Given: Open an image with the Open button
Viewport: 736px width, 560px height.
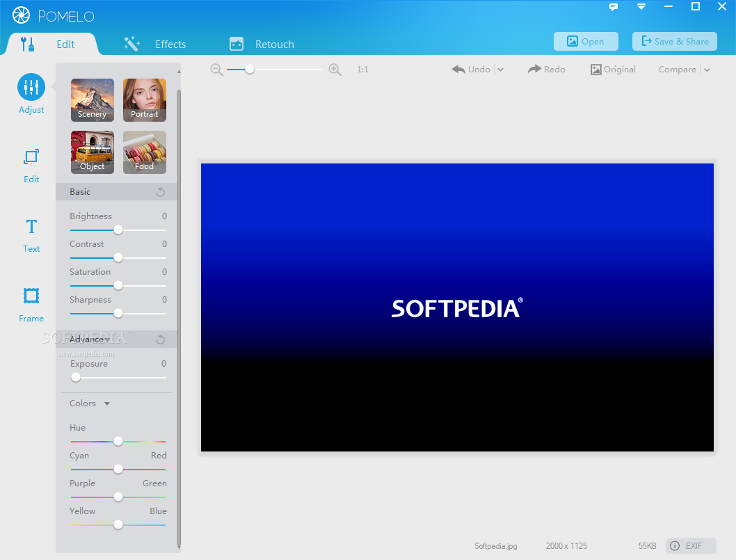Looking at the screenshot, I should pos(586,41).
